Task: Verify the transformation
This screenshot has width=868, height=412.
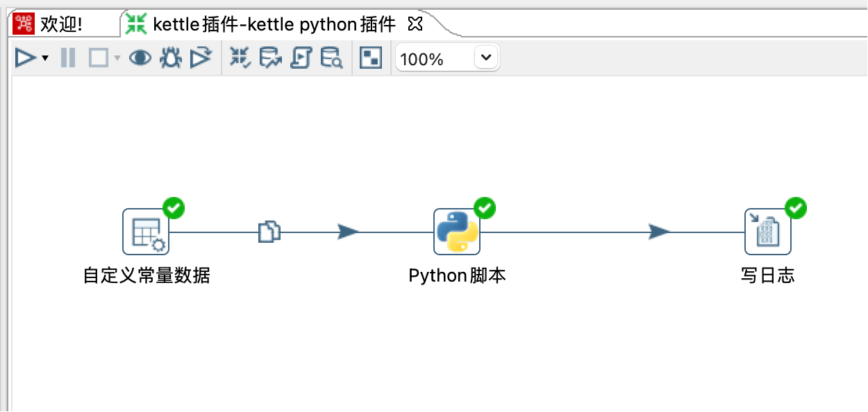Action: [240, 58]
